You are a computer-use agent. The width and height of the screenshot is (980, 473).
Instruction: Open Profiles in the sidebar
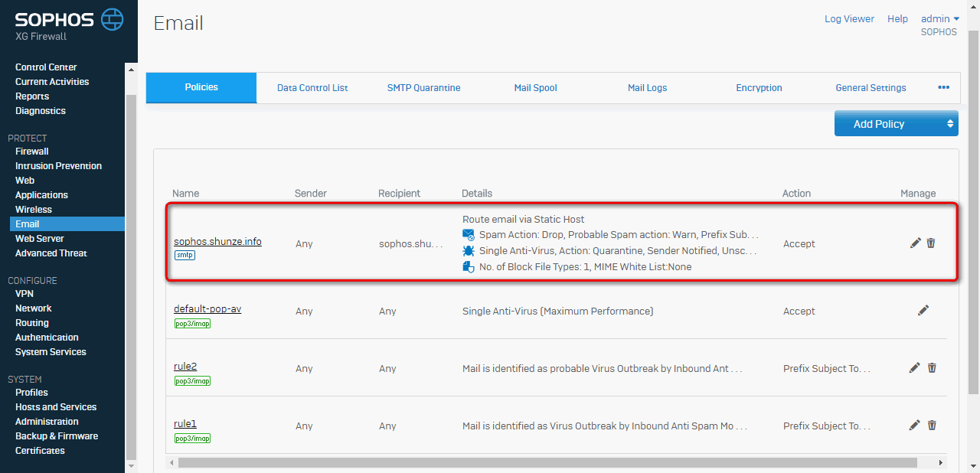[31, 393]
